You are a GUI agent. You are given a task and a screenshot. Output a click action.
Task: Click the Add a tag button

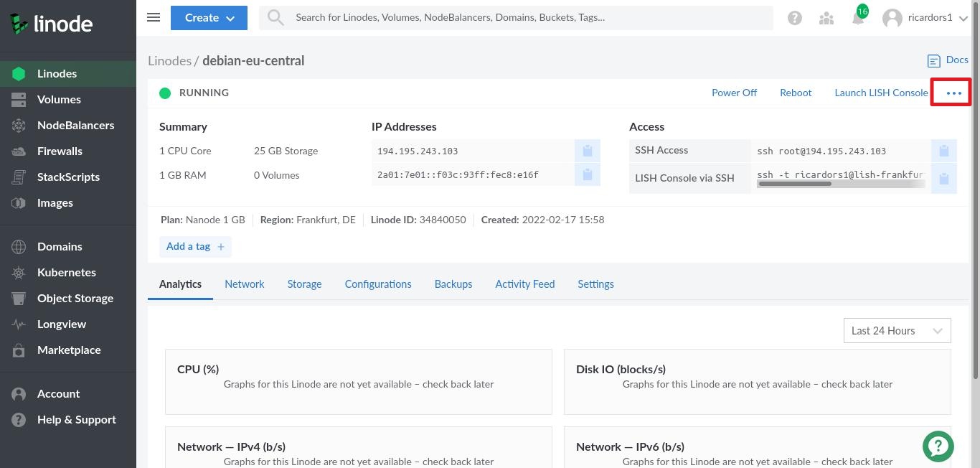click(195, 246)
